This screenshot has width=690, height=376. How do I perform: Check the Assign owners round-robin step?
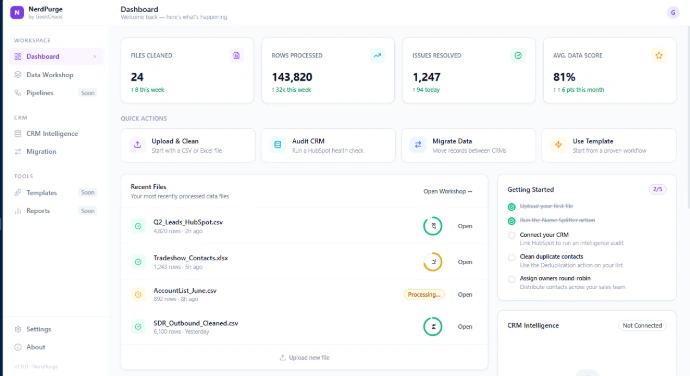click(x=511, y=279)
